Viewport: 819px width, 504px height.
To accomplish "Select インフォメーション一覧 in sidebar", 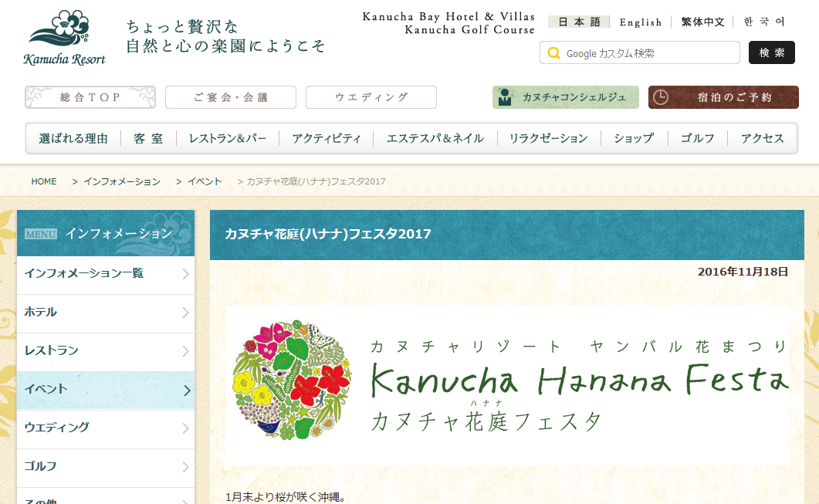I will tap(106, 274).
